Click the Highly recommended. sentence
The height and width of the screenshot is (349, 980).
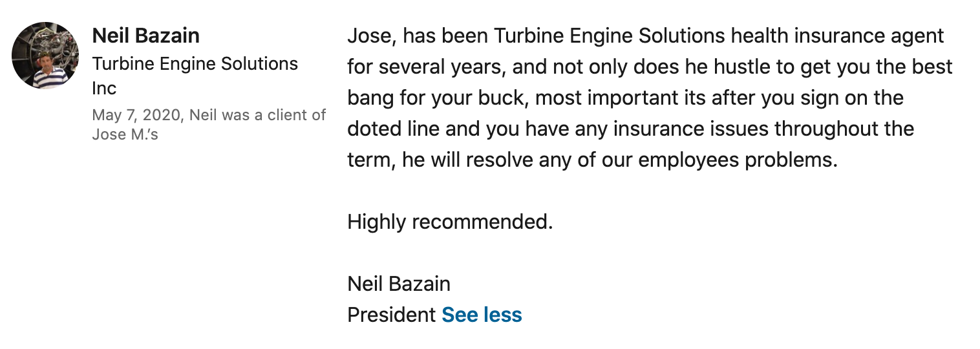[450, 222]
